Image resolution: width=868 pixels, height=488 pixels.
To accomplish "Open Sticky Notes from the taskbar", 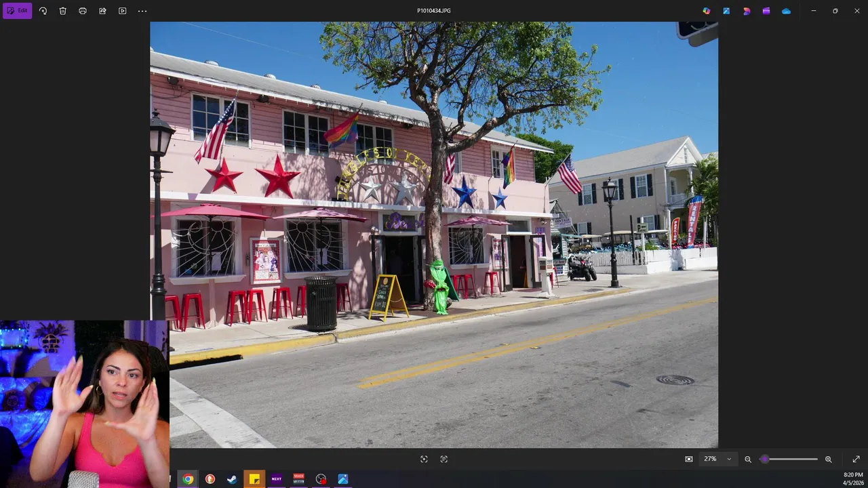I will click(x=254, y=479).
